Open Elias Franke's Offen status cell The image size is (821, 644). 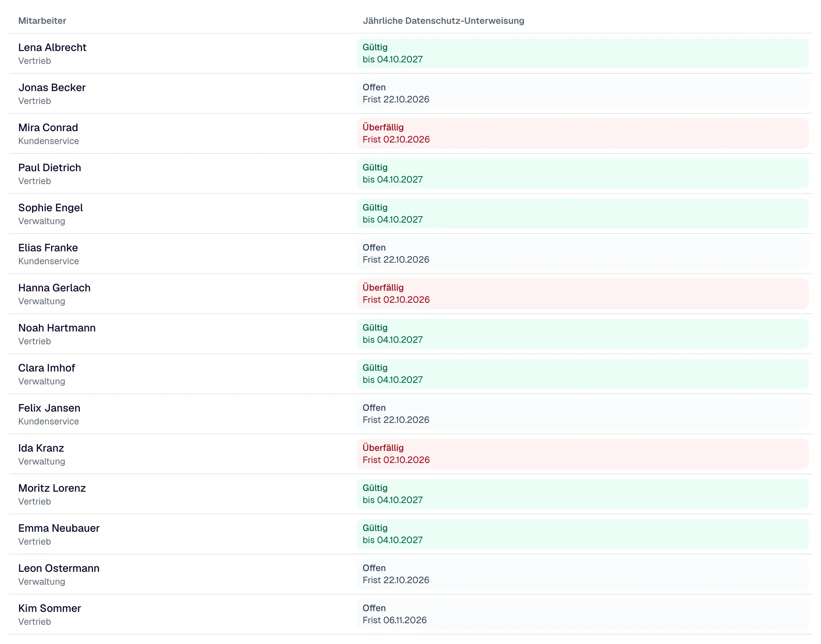pyautogui.click(x=582, y=254)
